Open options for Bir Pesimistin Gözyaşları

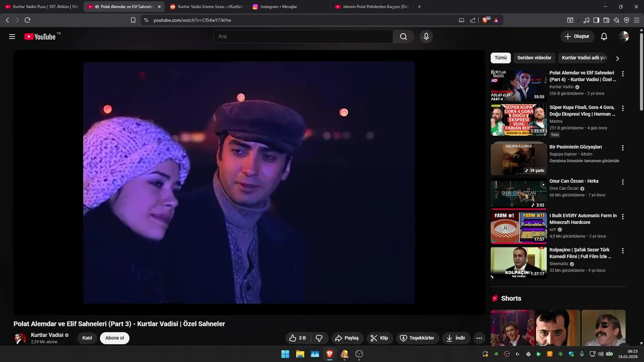623,148
